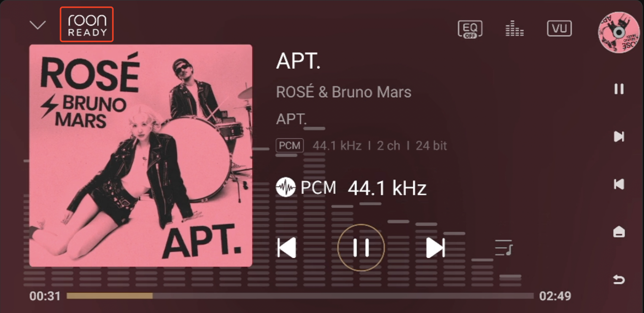This screenshot has width=644, height=313.
Task: Open the spectrum analyzer view
Action: (514, 29)
